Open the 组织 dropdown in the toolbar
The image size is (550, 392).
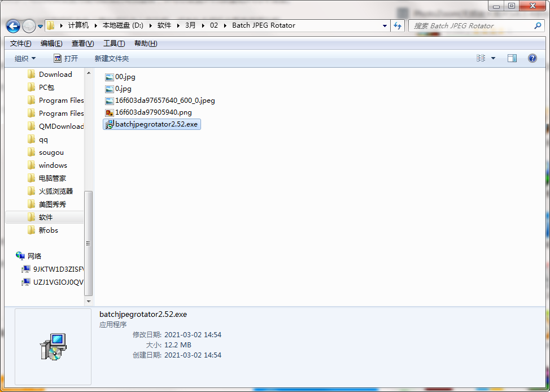(x=25, y=59)
